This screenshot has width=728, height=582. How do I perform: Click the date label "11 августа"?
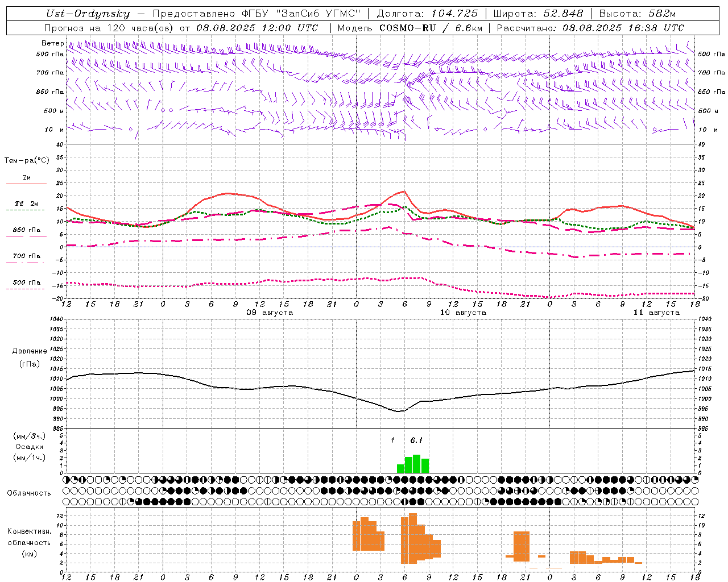[x=656, y=313]
